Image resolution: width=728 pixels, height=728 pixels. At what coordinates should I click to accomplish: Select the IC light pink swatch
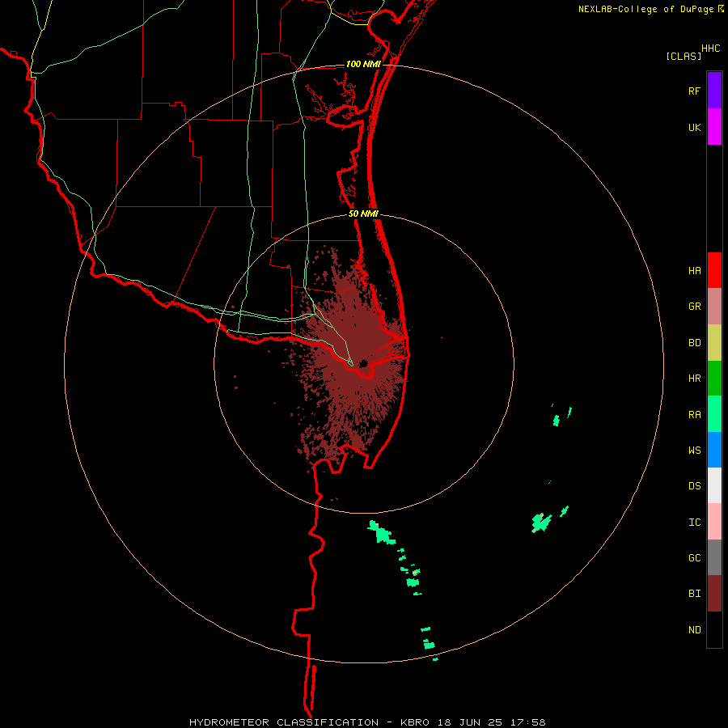click(x=714, y=522)
